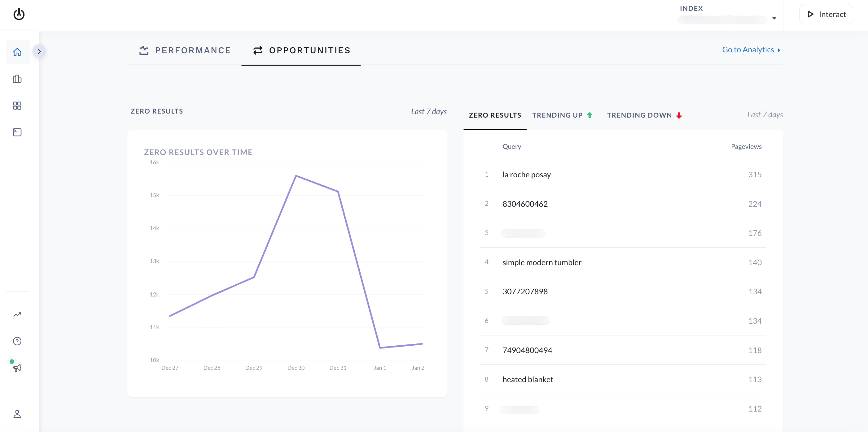Follow the Go to Analytics link

pos(751,50)
